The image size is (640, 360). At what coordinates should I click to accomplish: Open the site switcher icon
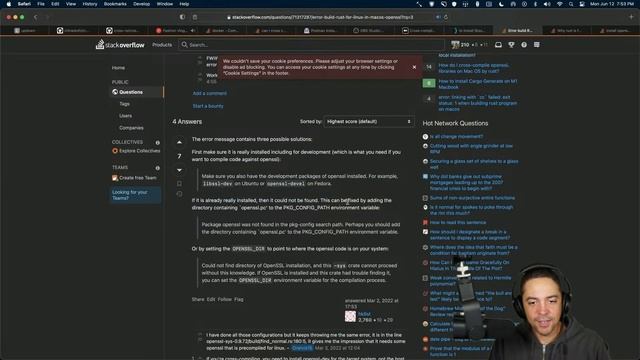point(537,45)
